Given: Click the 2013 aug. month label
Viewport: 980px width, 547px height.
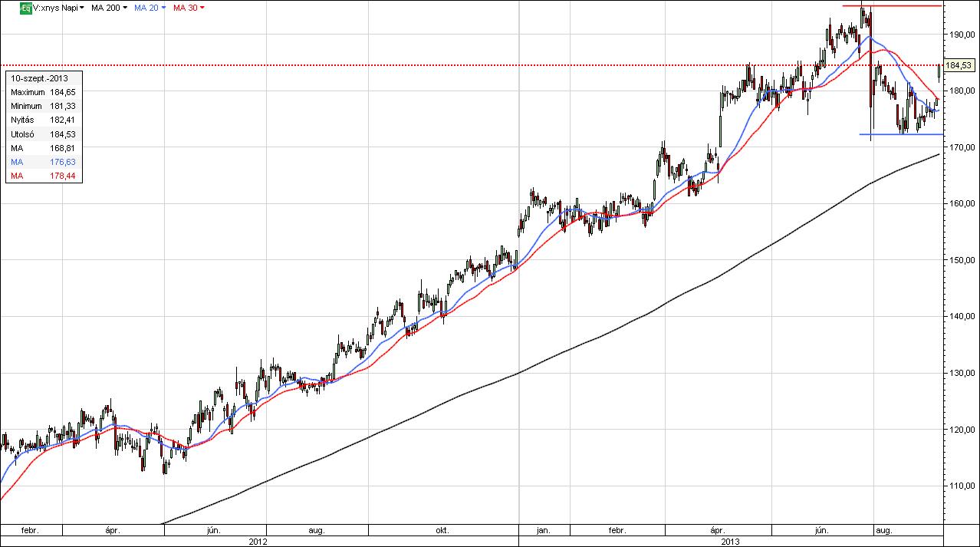Looking at the screenshot, I should [x=883, y=529].
